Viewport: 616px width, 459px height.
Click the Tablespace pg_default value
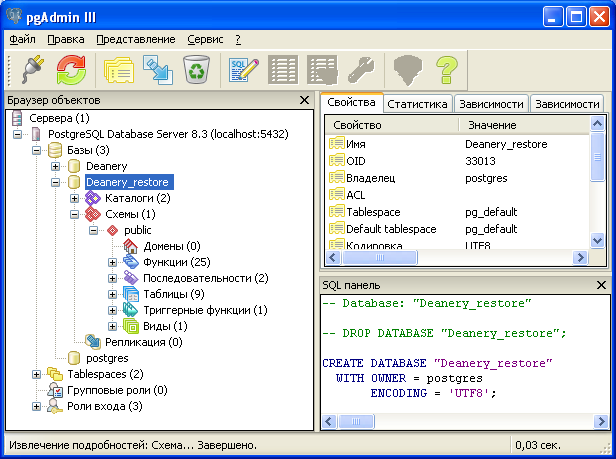[491, 212]
